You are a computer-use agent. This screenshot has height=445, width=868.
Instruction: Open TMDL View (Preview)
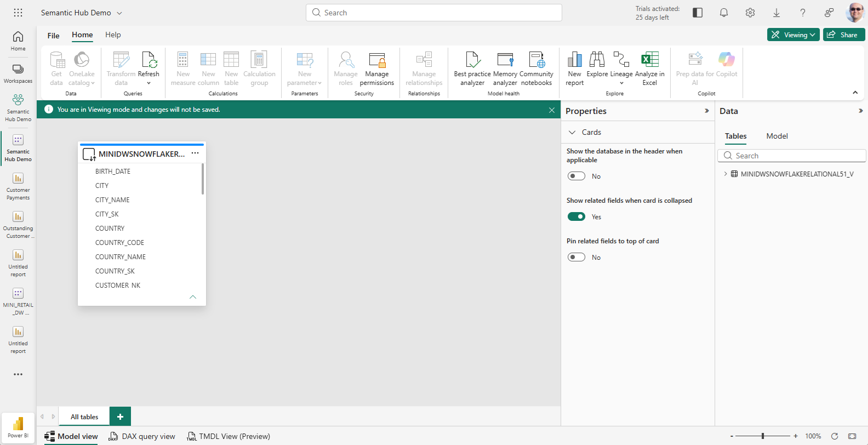click(229, 436)
